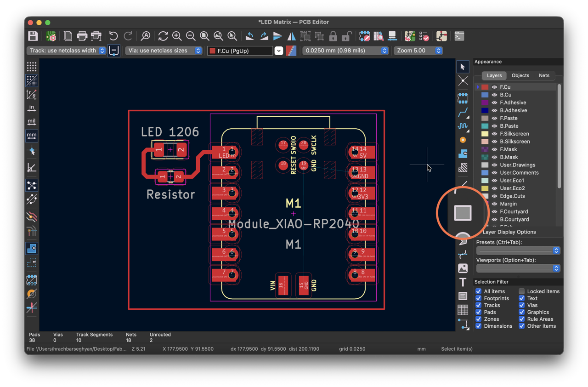588x387 pixels.
Task: Click the Zoom In magnifier icon
Action: tap(177, 36)
